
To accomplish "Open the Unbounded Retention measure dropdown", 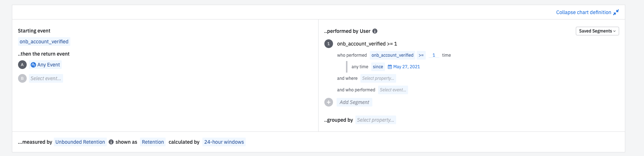I will [80, 142].
